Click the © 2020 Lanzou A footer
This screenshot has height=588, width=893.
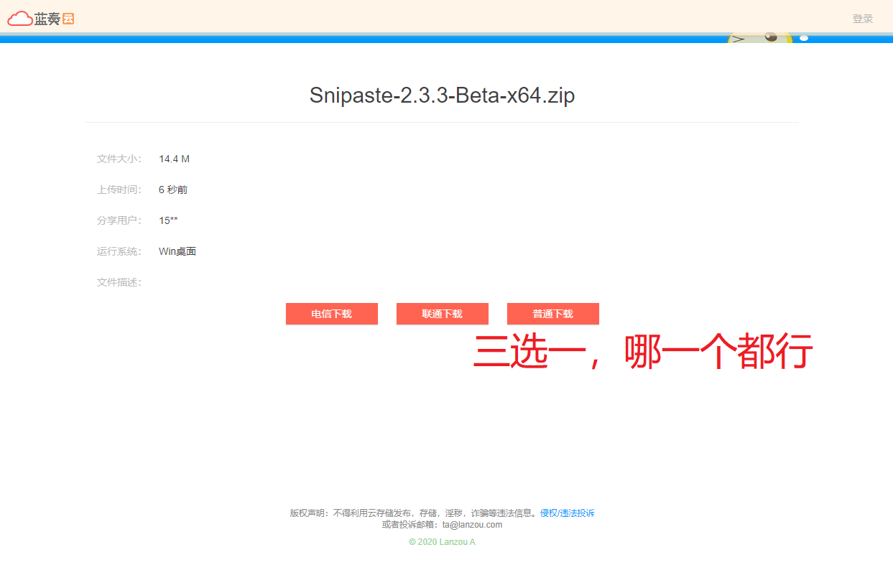click(x=442, y=542)
